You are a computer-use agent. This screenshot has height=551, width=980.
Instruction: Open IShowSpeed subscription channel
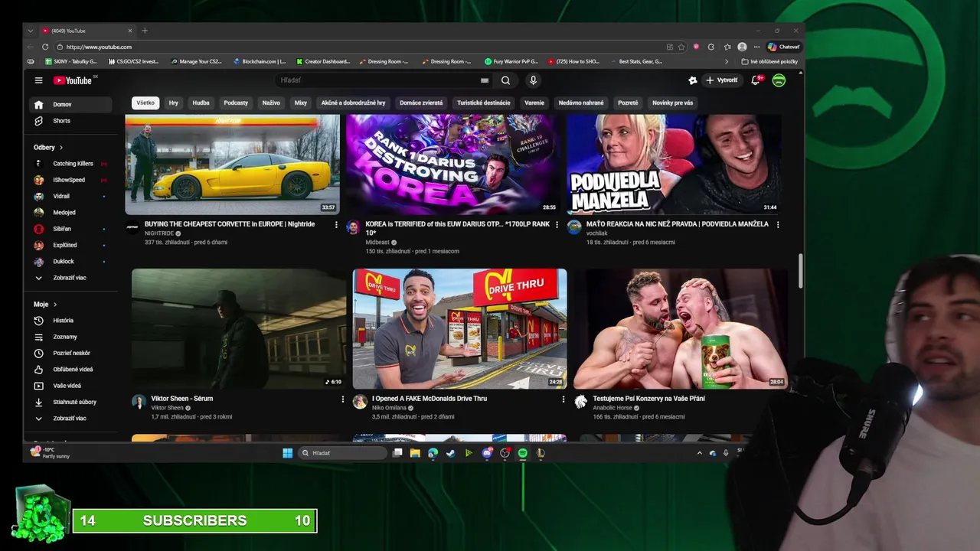point(71,180)
